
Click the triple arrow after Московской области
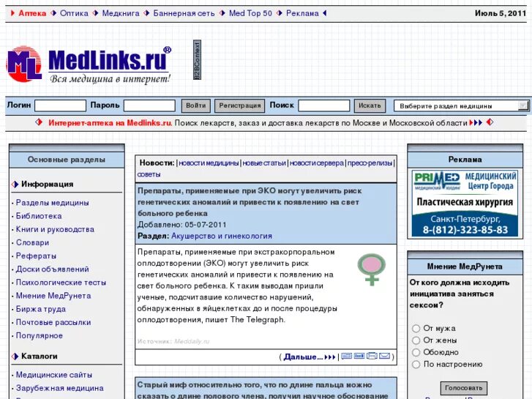pos(476,122)
